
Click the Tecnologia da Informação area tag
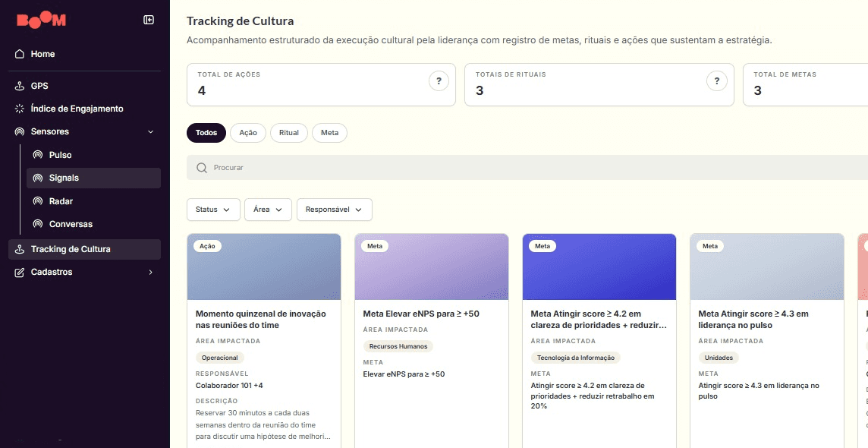coord(576,358)
